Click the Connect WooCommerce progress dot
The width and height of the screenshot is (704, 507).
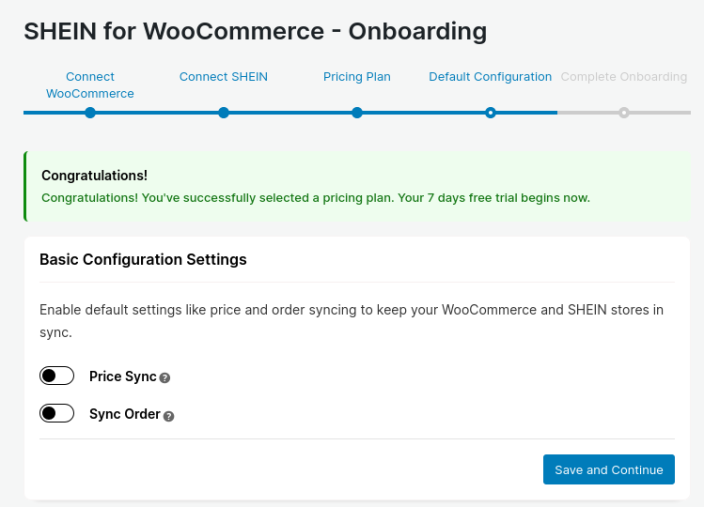point(90,113)
